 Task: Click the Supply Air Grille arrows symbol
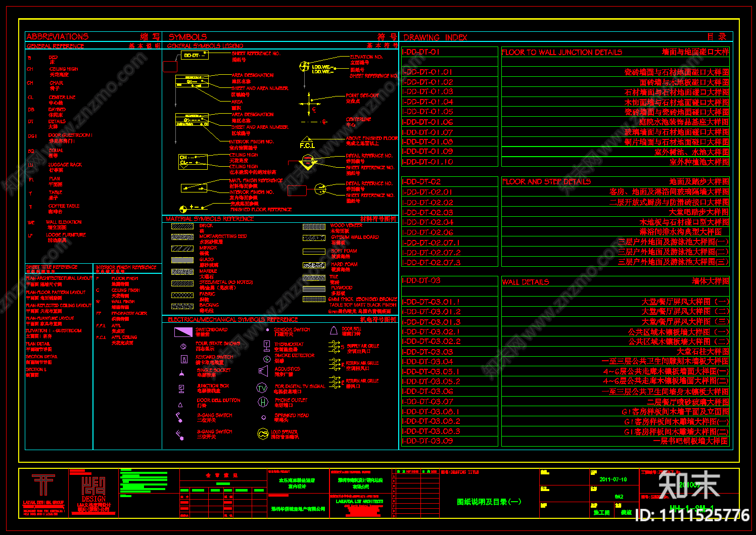coord(335,346)
